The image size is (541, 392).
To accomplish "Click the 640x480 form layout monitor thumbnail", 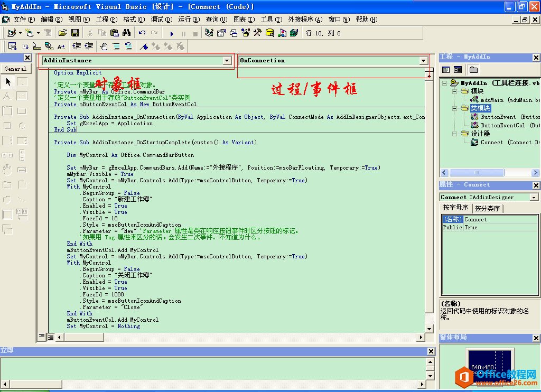I will (489, 367).
